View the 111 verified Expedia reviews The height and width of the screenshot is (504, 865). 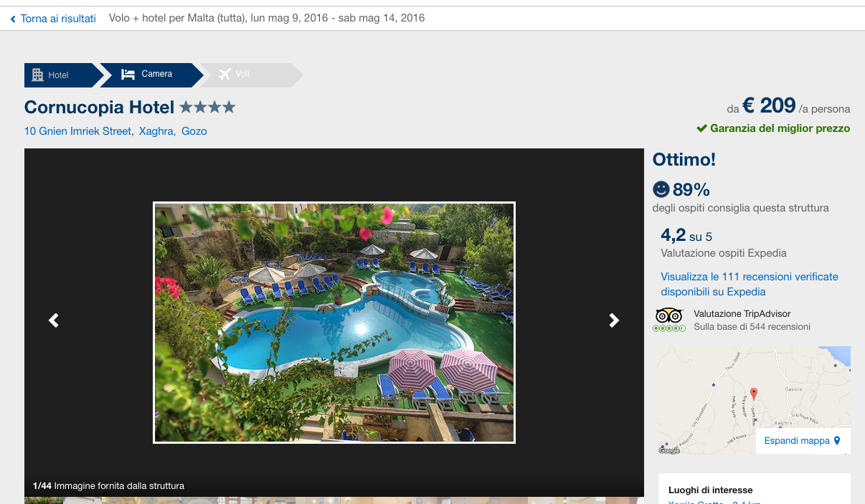coord(750,284)
